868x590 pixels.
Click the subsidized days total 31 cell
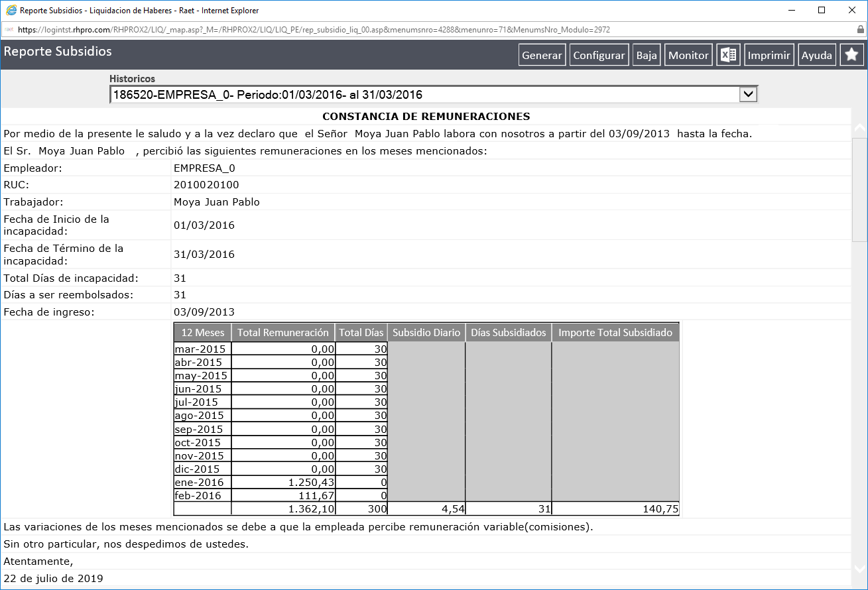coord(509,509)
